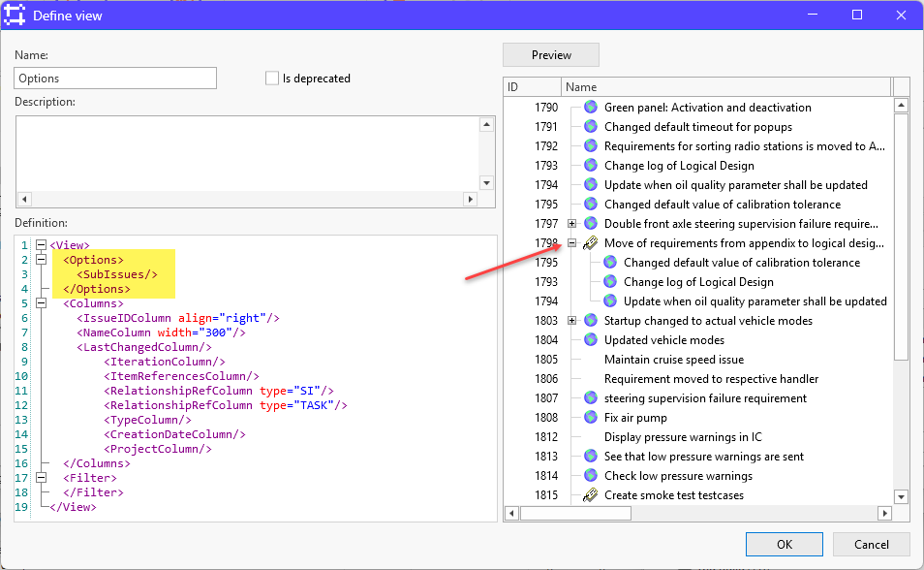The image size is (924, 570).
Task: Click preview list scroll up arrow
Action: (x=901, y=106)
